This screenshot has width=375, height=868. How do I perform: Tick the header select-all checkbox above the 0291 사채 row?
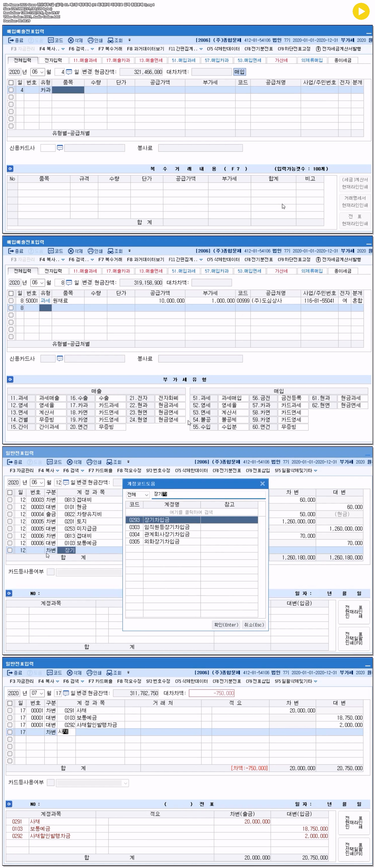(10, 703)
